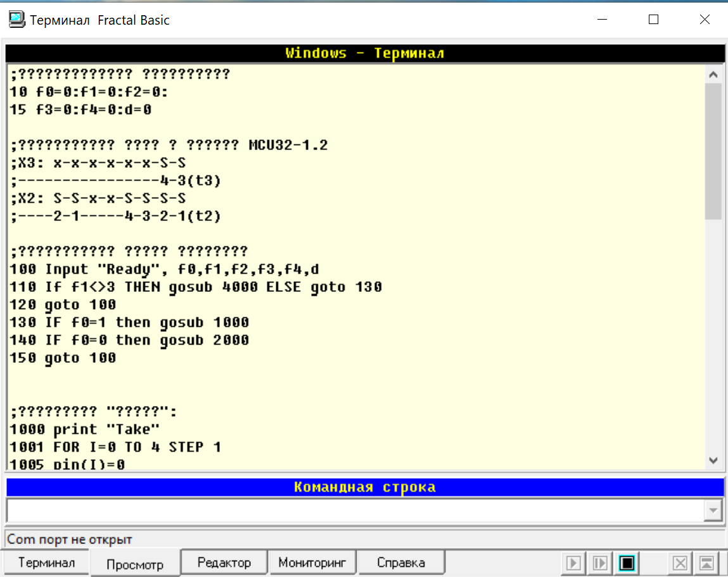Click line '15 f3=0:f4=0:d=0'
This screenshot has height=577, width=728.
[x=80, y=110]
